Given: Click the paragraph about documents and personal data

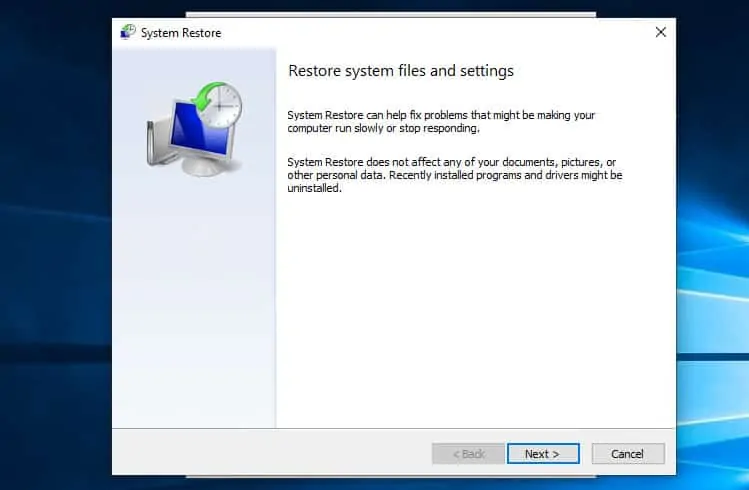Looking at the screenshot, I should pyautogui.click(x=454, y=175).
